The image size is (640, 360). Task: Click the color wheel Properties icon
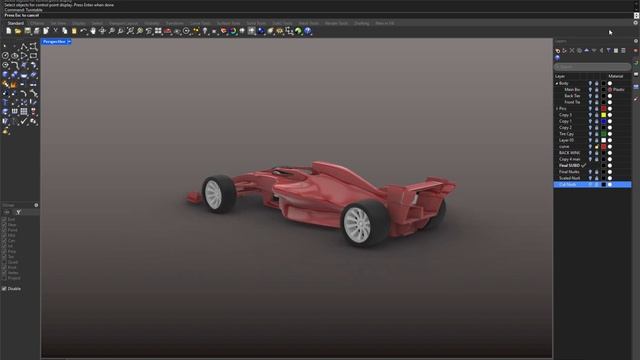coord(233,31)
